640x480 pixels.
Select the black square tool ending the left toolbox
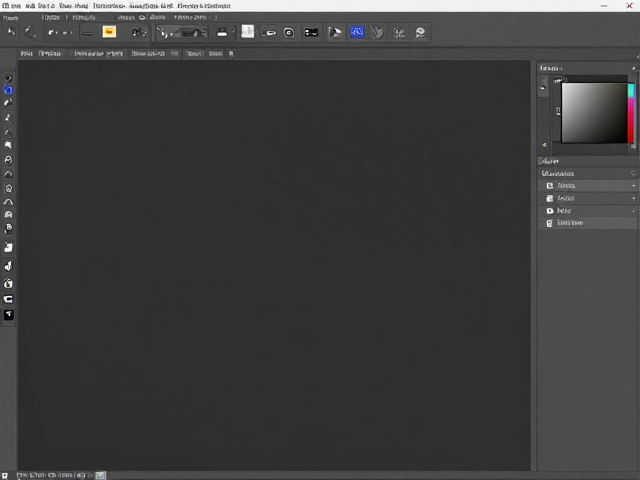pyautogui.click(x=9, y=315)
